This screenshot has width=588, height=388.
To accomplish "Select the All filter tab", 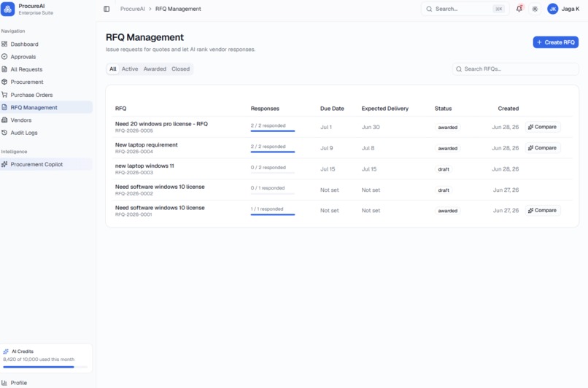I will [113, 69].
